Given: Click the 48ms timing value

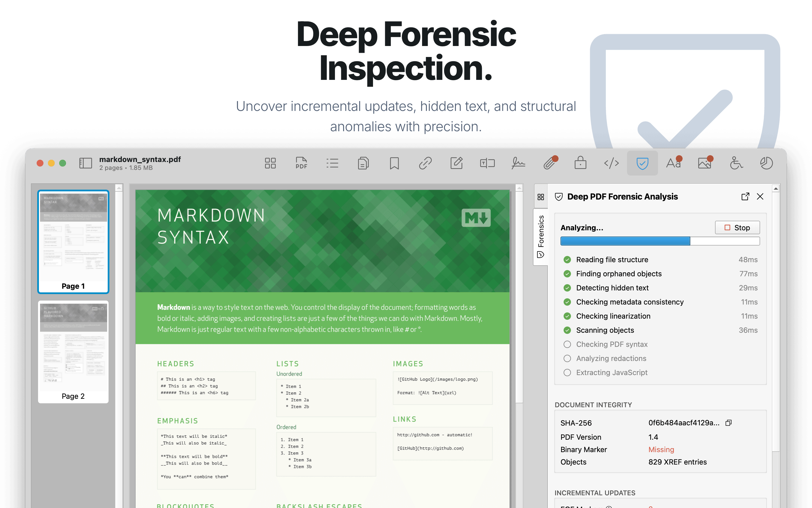Looking at the screenshot, I should click(x=748, y=259).
